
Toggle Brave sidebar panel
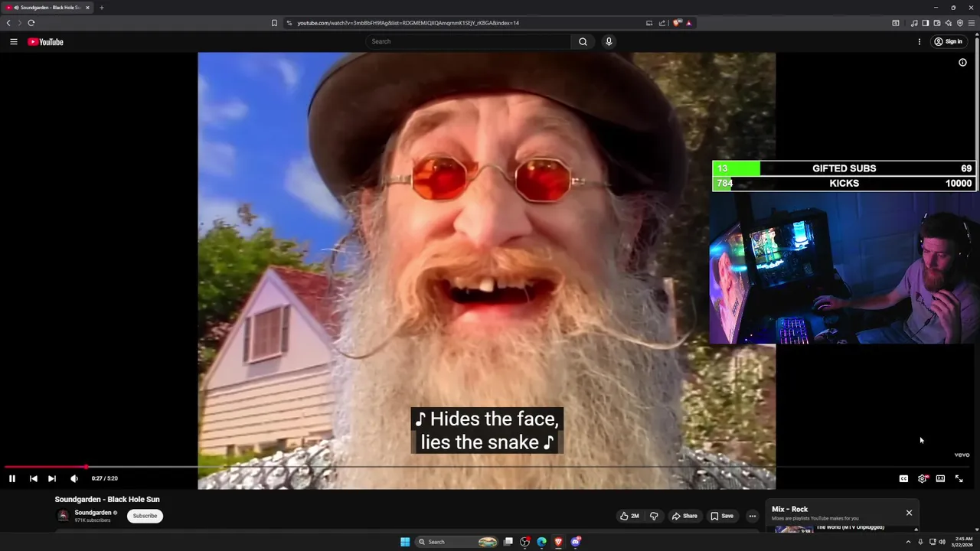926,23
